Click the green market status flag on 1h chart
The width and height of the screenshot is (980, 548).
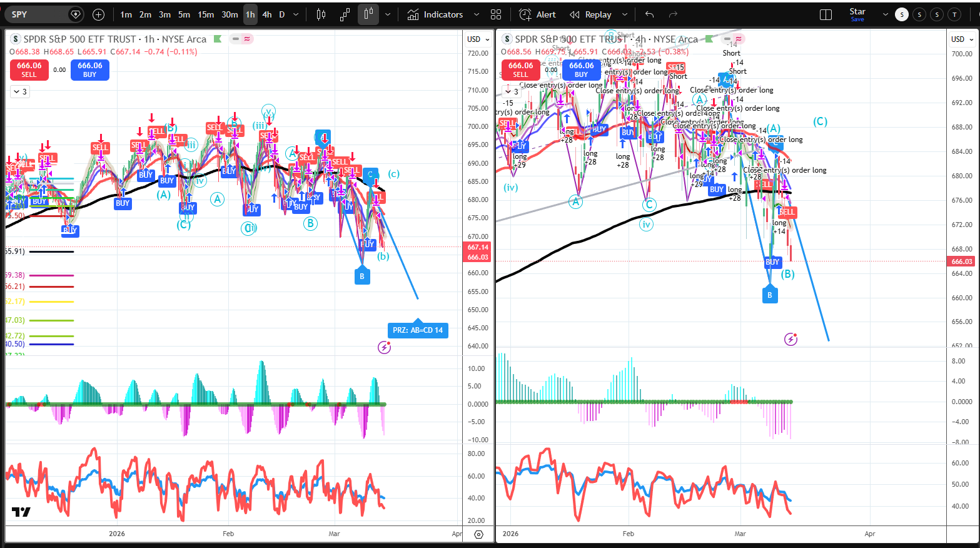pyautogui.click(x=218, y=39)
